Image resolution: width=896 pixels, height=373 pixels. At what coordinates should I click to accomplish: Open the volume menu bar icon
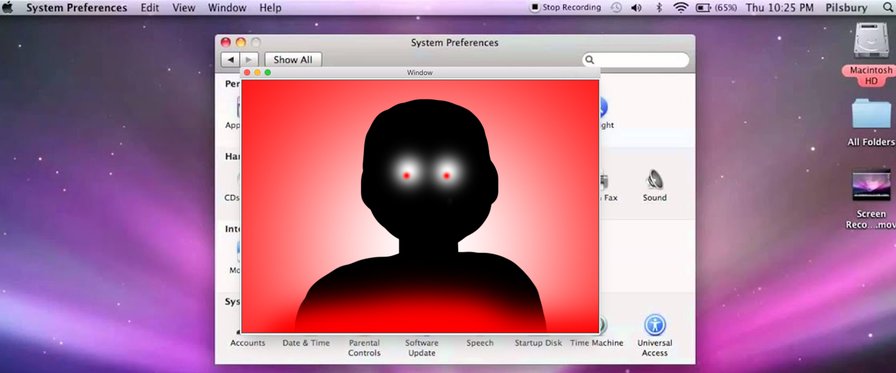[636, 7]
